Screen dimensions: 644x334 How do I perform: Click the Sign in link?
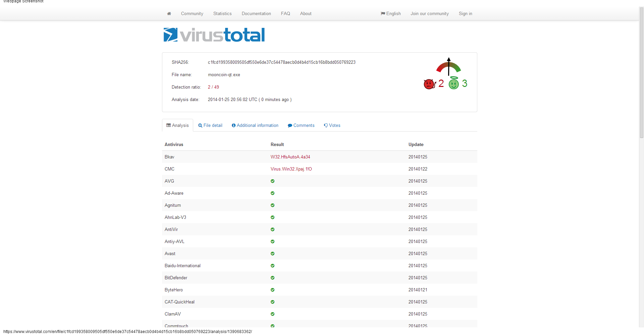click(466, 14)
